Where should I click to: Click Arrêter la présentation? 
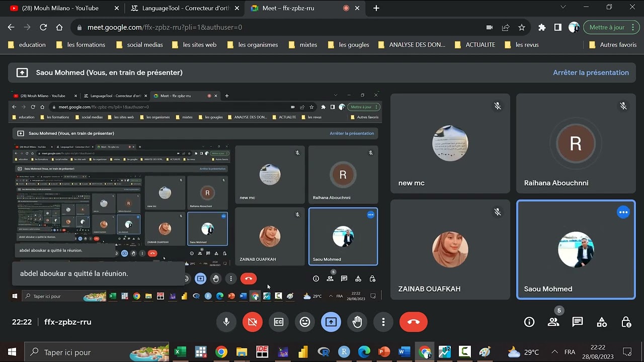point(591,72)
